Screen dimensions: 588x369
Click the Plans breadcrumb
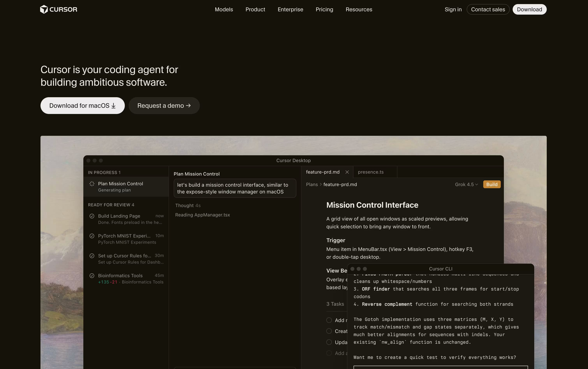point(312,184)
